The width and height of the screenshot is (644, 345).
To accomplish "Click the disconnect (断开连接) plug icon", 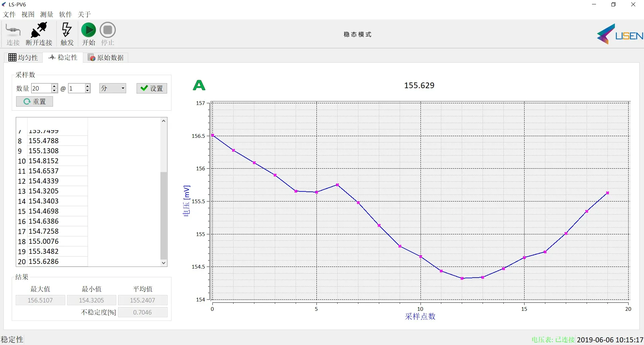I will point(39,31).
